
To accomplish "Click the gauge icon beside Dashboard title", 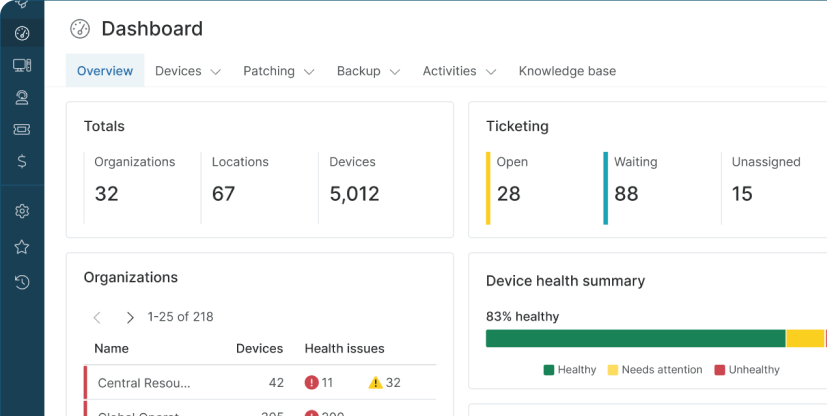I will pyautogui.click(x=80, y=29).
